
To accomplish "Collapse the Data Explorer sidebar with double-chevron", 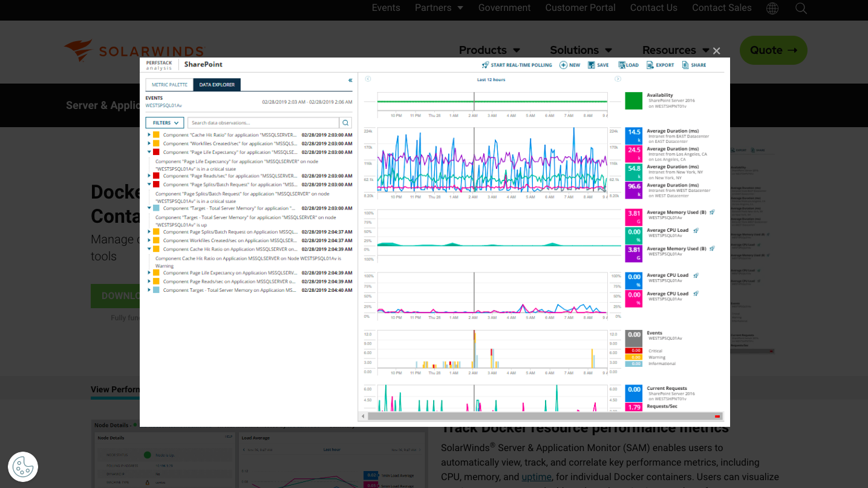I will (350, 80).
